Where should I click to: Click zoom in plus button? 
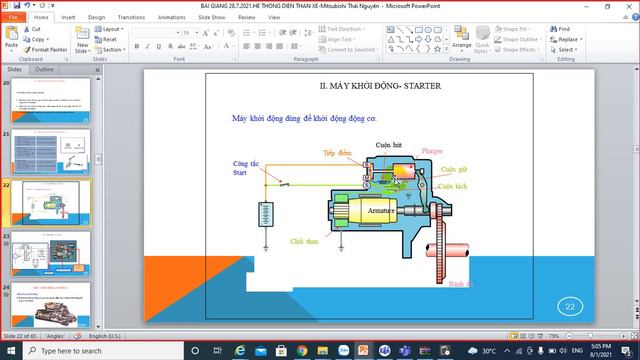point(623,336)
